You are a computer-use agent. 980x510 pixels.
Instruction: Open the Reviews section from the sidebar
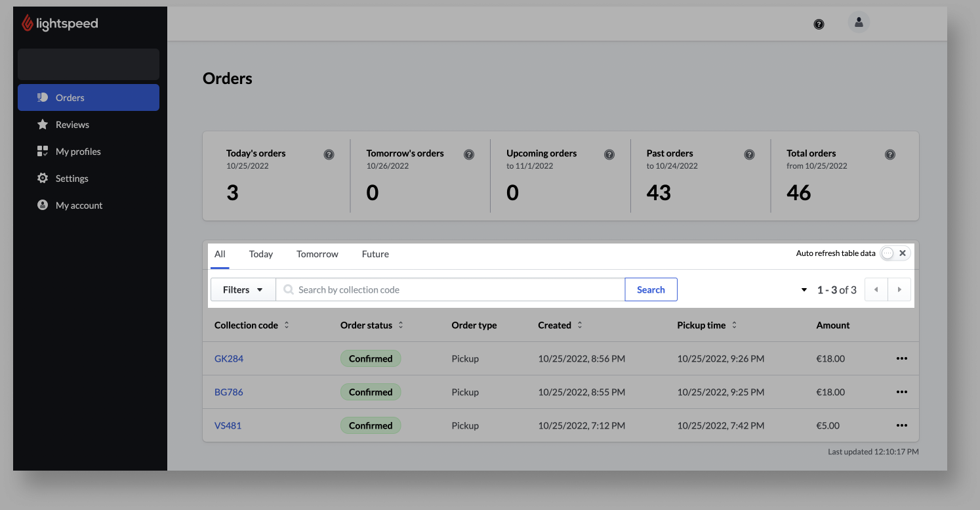tap(71, 124)
